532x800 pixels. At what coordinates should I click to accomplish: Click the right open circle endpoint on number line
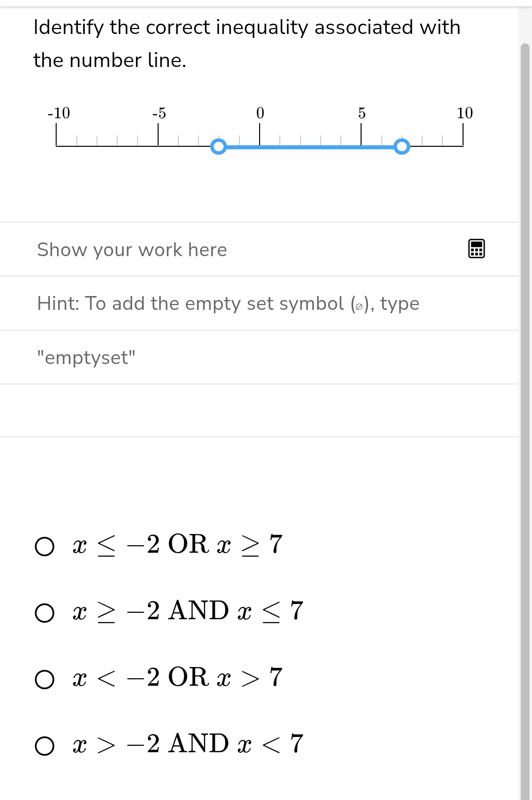pyautogui.click(x=402, y=146)
